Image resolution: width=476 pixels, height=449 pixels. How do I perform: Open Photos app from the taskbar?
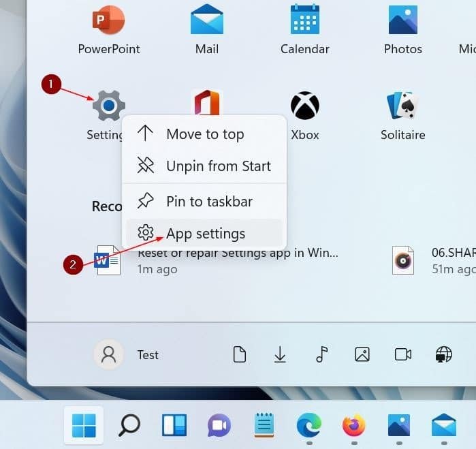[399, 425]
